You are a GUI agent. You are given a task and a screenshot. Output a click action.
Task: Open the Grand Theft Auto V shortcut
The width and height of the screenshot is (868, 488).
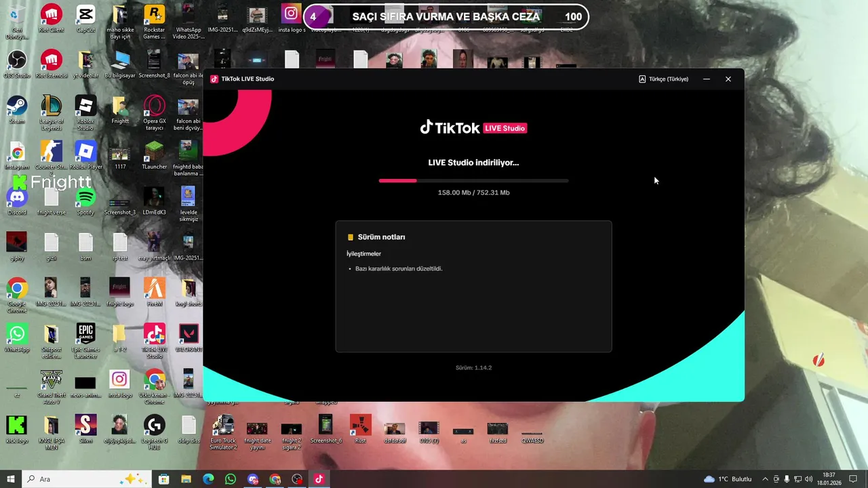pos(51,386)
